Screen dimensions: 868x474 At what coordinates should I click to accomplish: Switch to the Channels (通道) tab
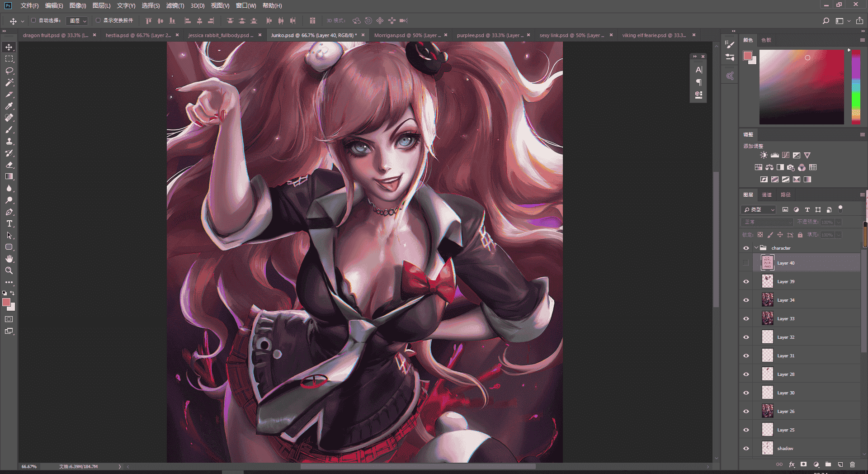pos(767,194)
